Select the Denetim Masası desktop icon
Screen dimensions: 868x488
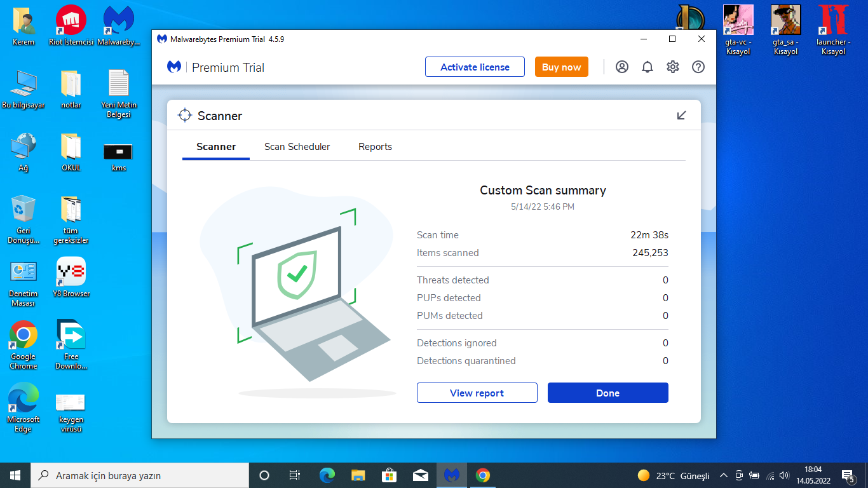[24, 282]
